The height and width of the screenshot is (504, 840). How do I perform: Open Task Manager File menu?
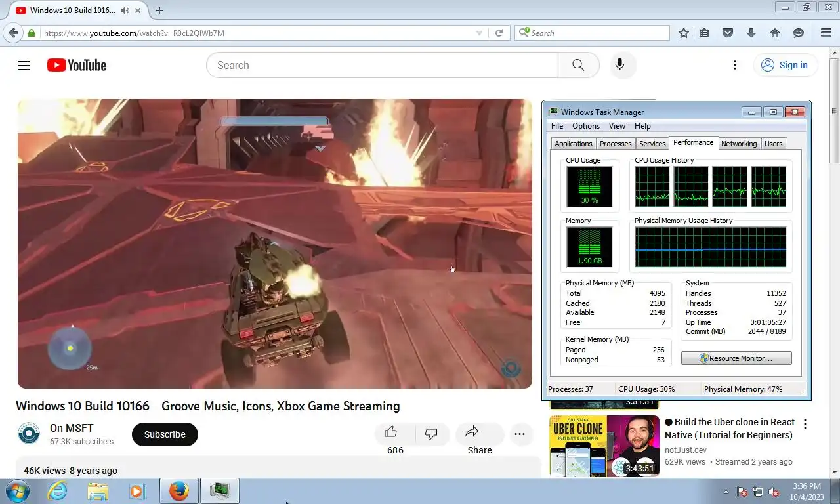tap(557, 126)
